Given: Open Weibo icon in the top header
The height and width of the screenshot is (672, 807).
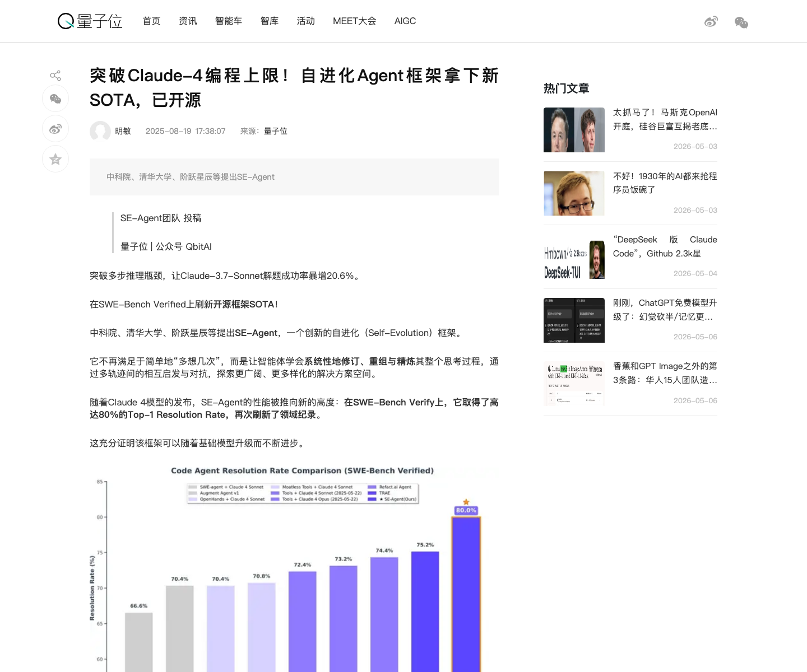Looking at the screenshot, I should coord(711,22).
